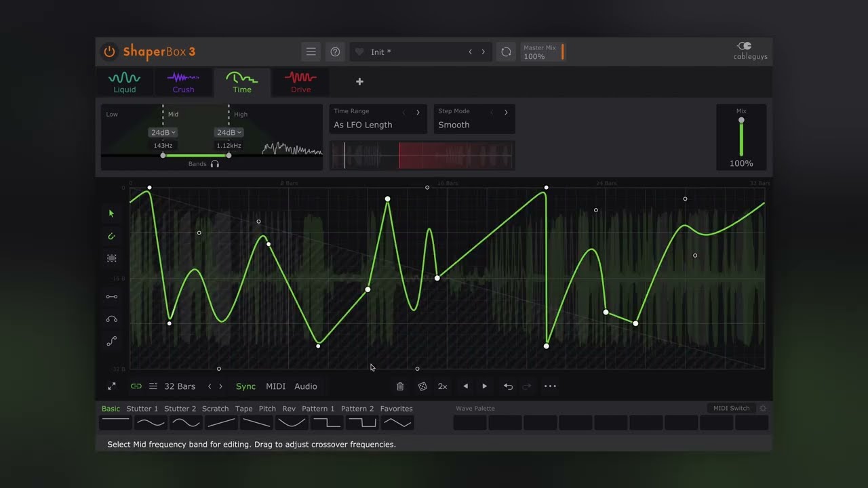Randomize the wave with dice icon

coord(422,386)
